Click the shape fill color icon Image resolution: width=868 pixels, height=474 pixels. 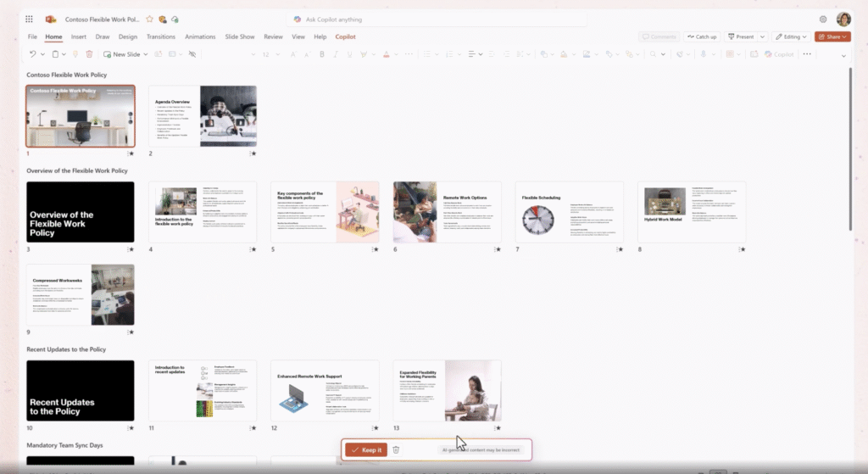coord(564,54)
